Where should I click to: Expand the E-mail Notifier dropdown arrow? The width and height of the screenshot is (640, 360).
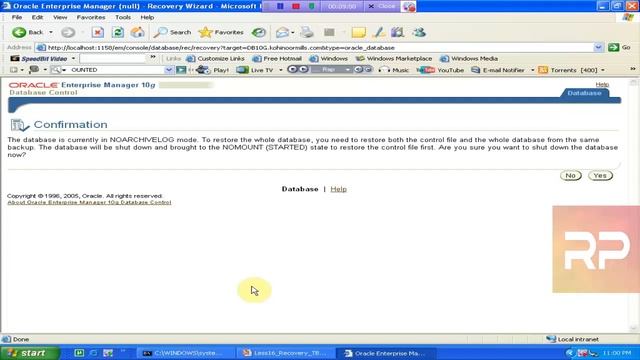[532, 70]
